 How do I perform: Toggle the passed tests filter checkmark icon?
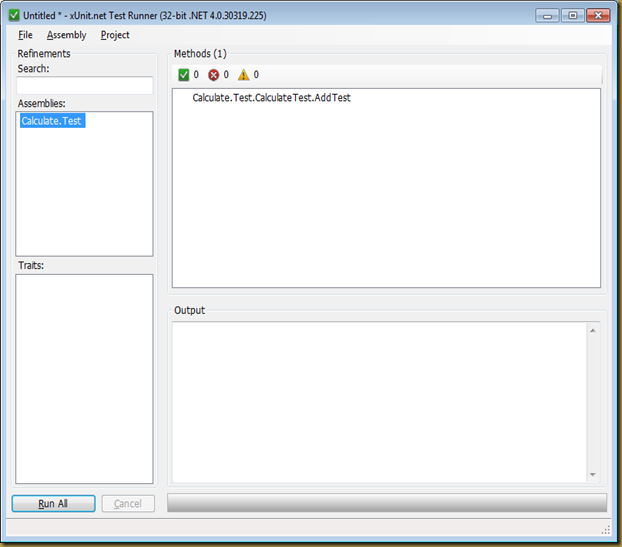184,75
